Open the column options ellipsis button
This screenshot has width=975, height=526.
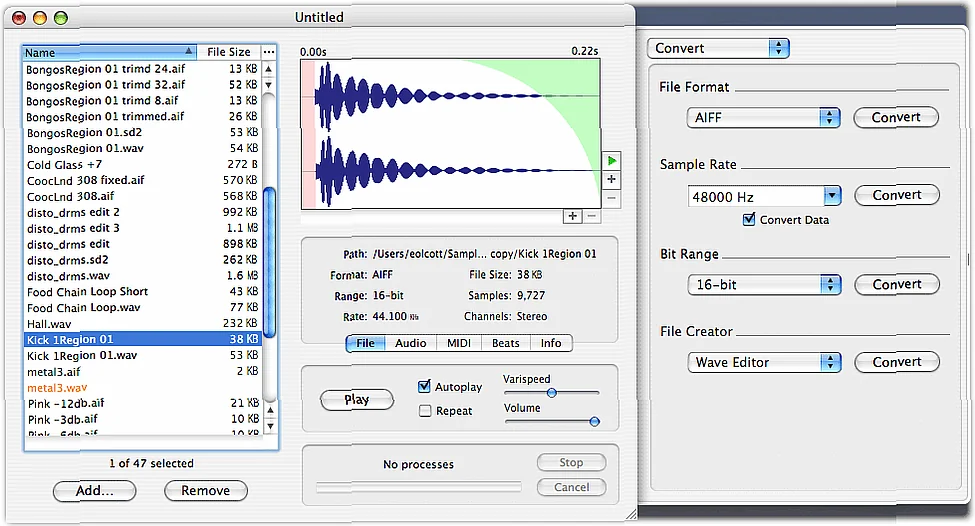(269, 52)
